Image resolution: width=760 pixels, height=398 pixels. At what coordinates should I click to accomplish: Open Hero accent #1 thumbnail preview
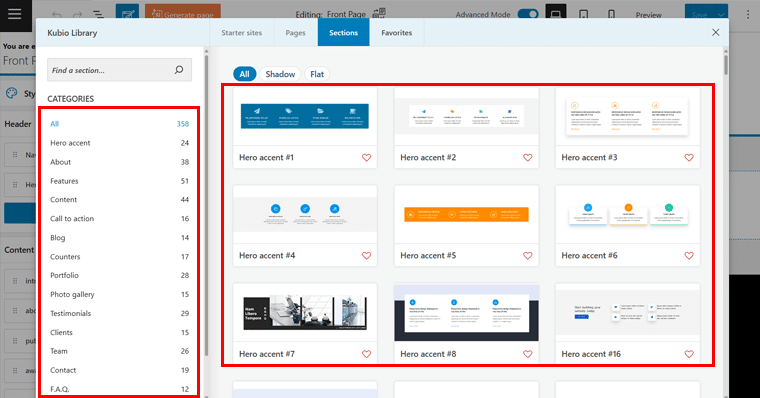tap(305, 116)
